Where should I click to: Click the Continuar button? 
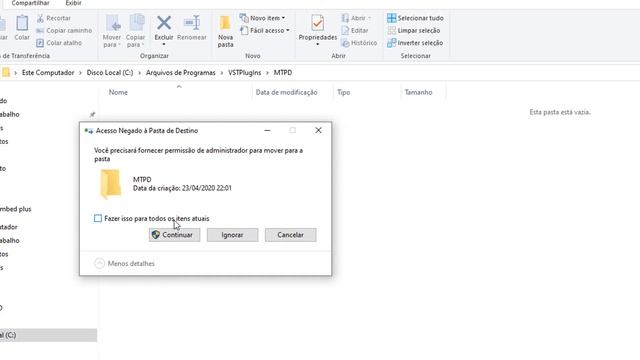click(174, 235)
